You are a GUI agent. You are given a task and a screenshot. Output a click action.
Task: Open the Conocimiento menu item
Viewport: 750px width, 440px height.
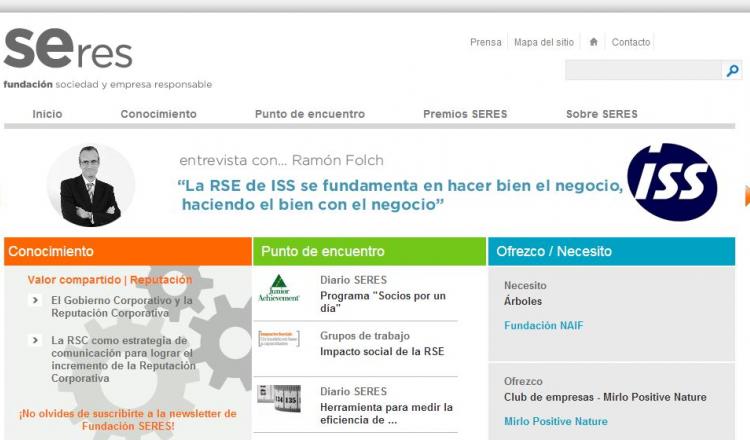tap(158, 114)
